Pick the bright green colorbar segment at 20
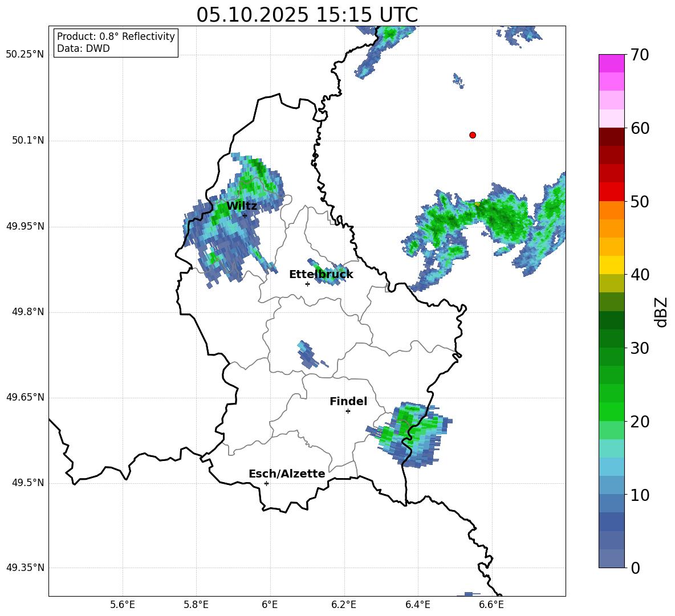The image size is (675, 616). pos(611,411)
